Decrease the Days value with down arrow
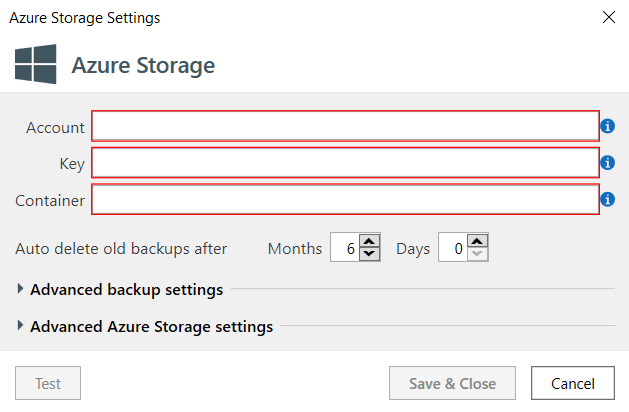 [477, 254]
